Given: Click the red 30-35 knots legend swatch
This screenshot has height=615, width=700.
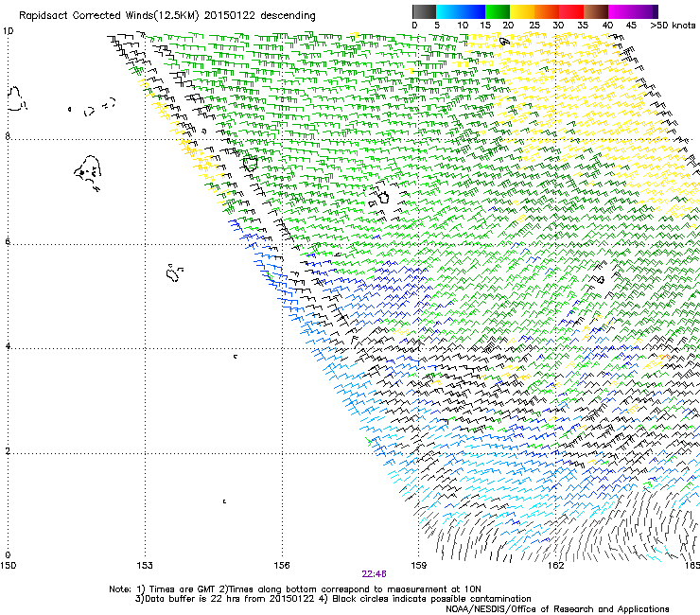Looking at the screenshot, I should pyautogui.click(x=571, y=11).
